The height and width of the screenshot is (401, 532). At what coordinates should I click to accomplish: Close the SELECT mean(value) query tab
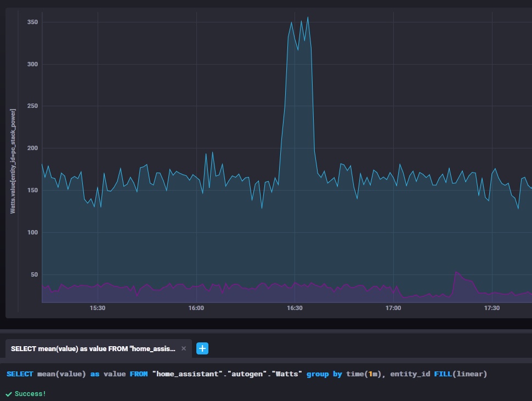[184, 348]
